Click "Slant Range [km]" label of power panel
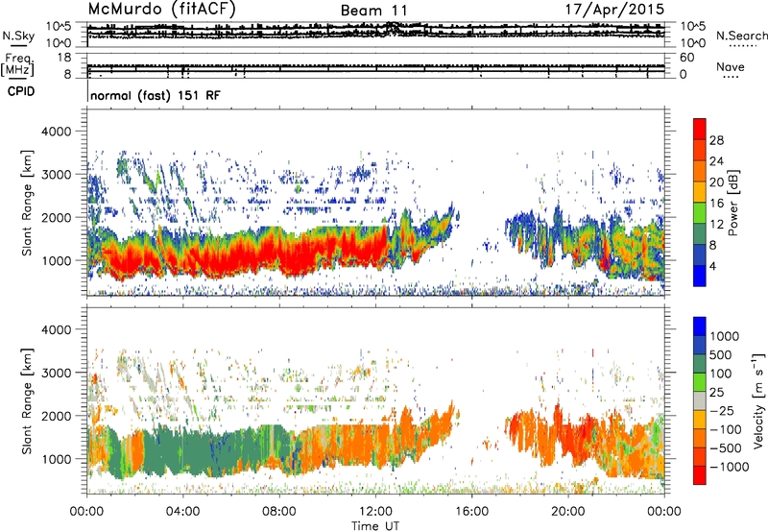768x532 pixels. coord(27,203)
